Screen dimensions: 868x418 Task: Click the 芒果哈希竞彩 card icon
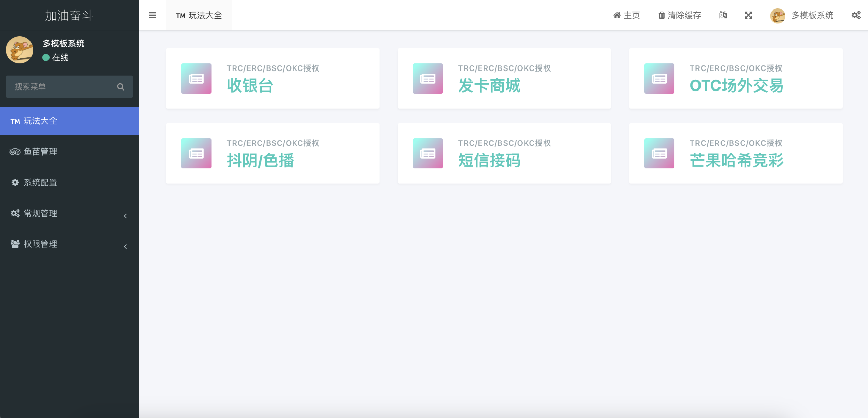click(659, 153)
